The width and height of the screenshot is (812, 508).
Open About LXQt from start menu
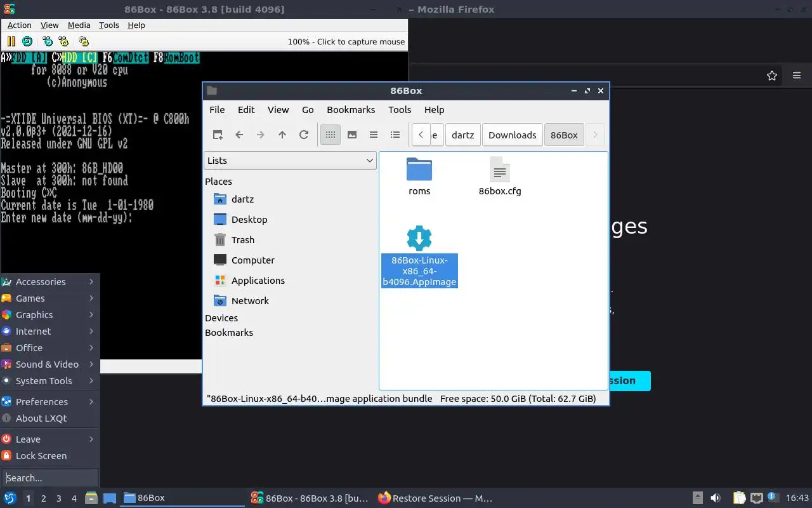pos(49,418)
